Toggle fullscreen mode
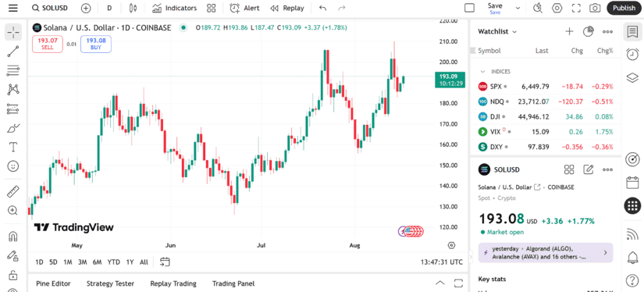Viewport: 644px width, 292px height. coord(576,8)
